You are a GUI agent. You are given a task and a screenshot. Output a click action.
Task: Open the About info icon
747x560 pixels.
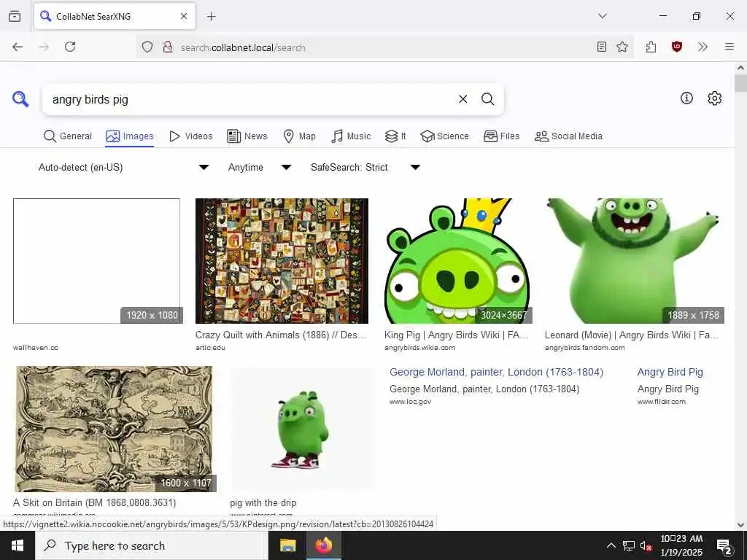(686, 98)
